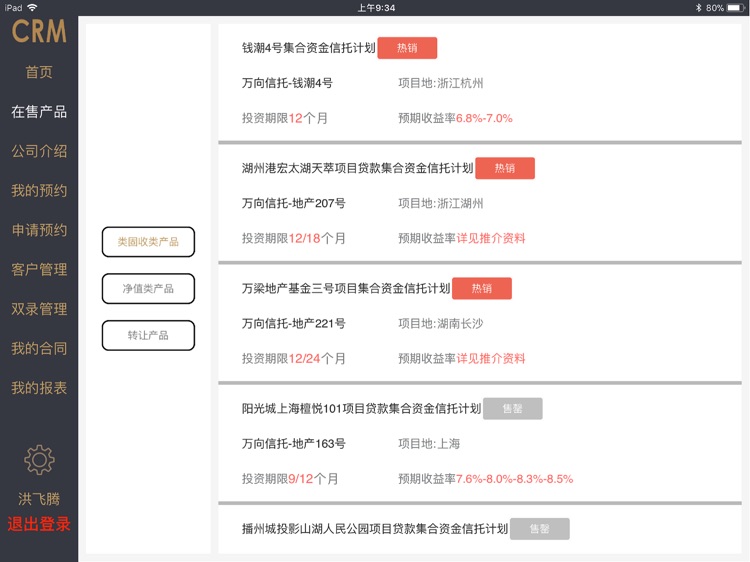The height and width of the screenshot is (562, 750).
Task: Navigate to 客户管理
Action: coord(39,269)
